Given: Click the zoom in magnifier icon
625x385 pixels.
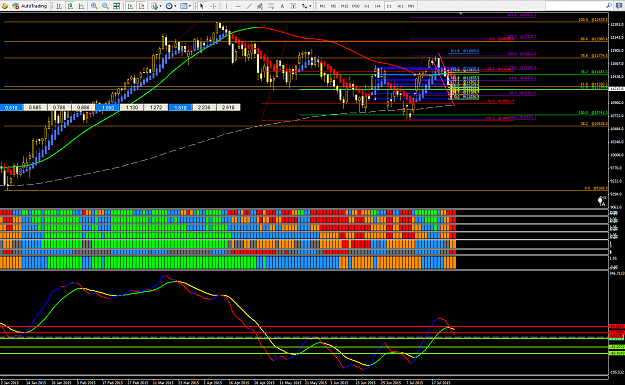Looking at the screenshot, I should pyautogui.click(x=94, y=6).
